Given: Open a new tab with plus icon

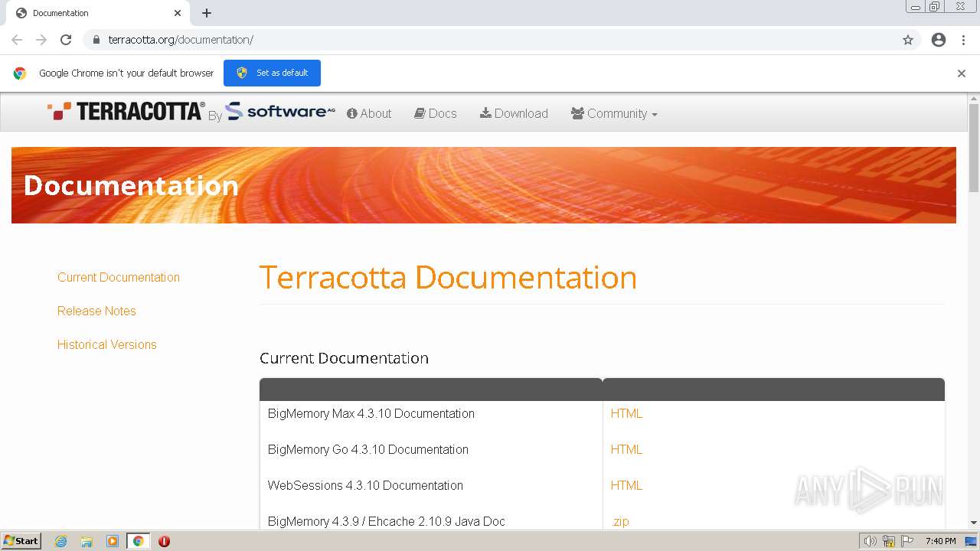Looking at the screenshot, I should coord(207,13).
